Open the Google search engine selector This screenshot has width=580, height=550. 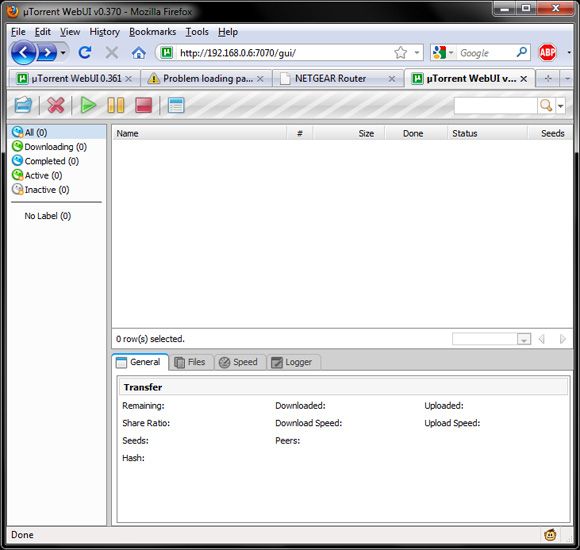point(443,53)
